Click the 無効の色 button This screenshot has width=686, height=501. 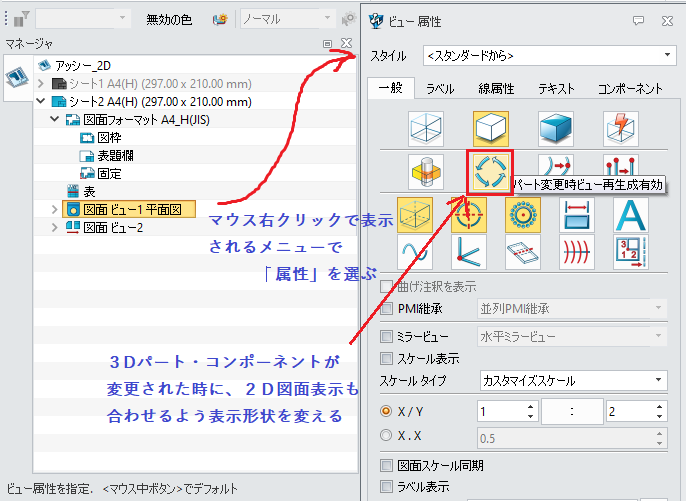(x=169, y=19)
